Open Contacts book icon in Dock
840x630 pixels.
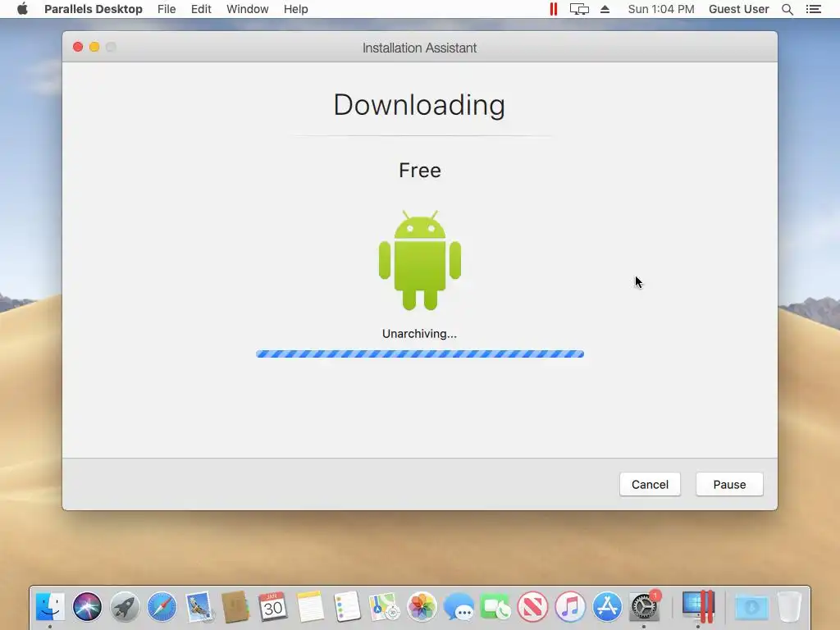click(235, 606)
